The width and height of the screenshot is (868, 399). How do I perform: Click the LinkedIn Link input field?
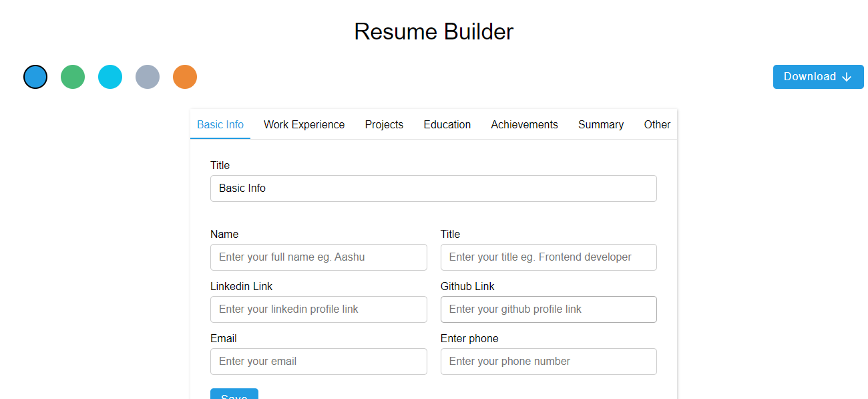click(318, 309)
